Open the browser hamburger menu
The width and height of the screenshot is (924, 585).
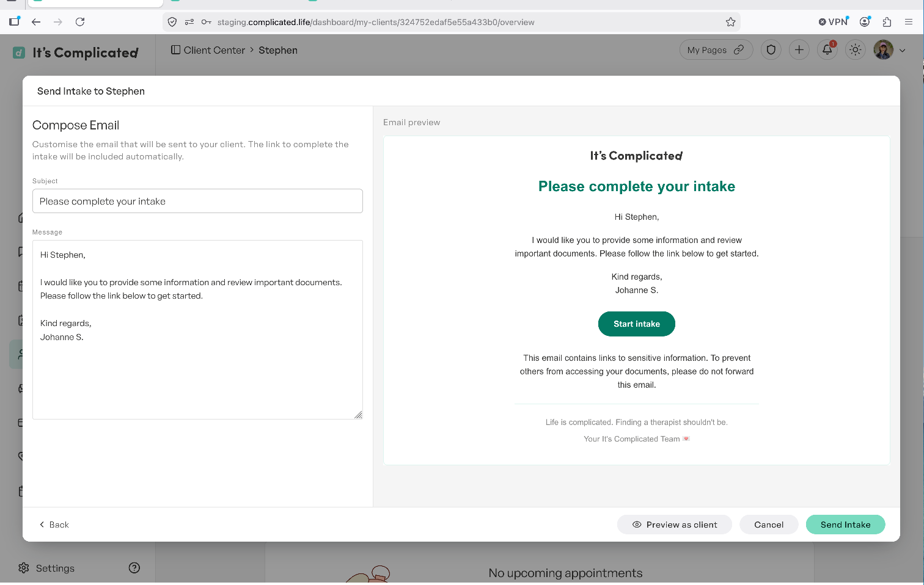coord(909,22)
